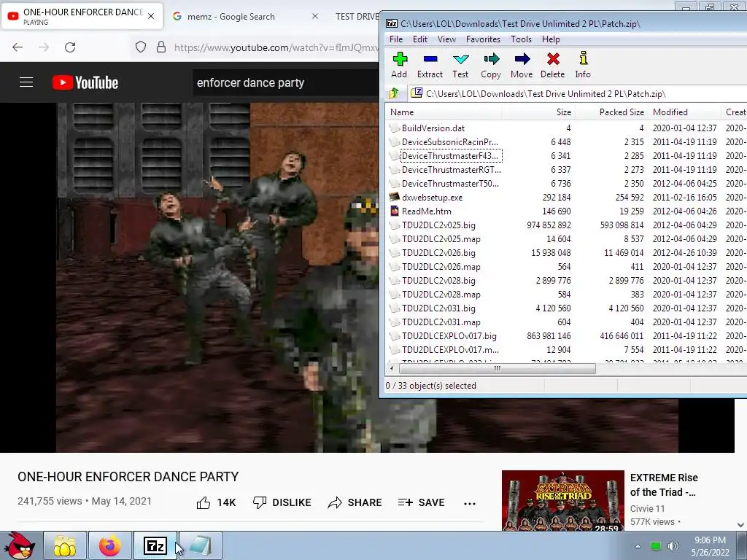Screen dimensions: 747x560
Task: Go up one folder level in 7-Zip
Action: pyautogui.click(x=394, y=93)
